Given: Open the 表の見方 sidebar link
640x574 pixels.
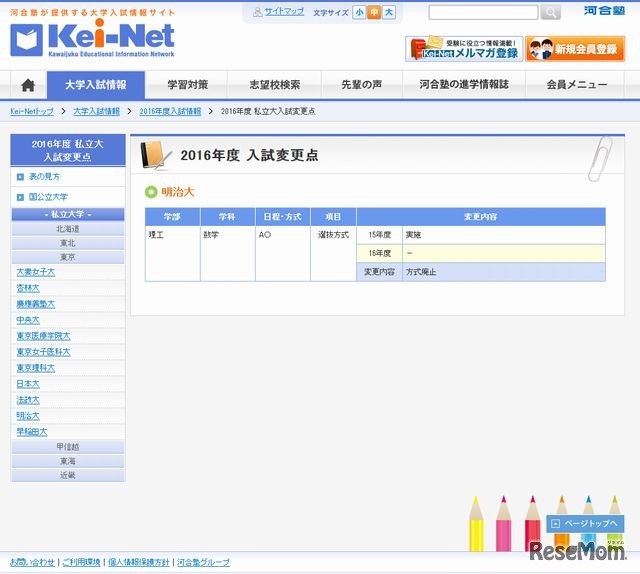Looking at the screenshot, I should pos(44,177).
